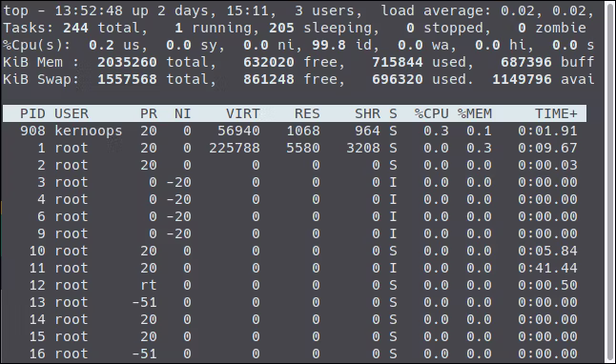Select the PID 1 root process row

point(295,148)
